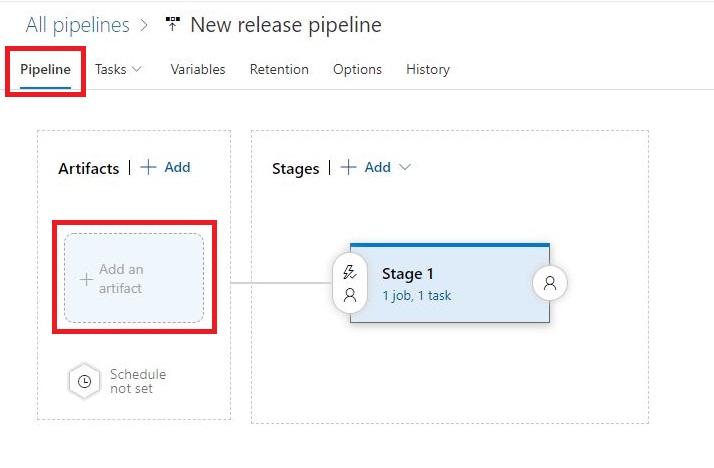Screen dimensions: 714x468
Task: Navigate to All pipelines breadcrumb
Action: click(78, 25)
